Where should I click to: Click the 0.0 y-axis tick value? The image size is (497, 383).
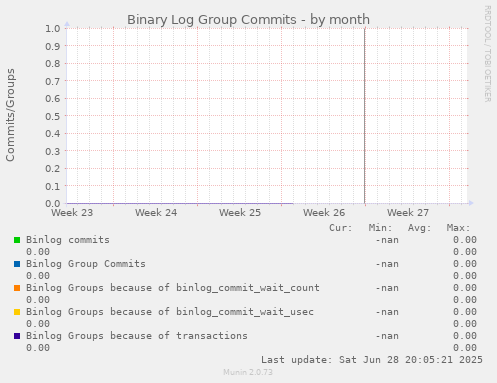[53, 203]
